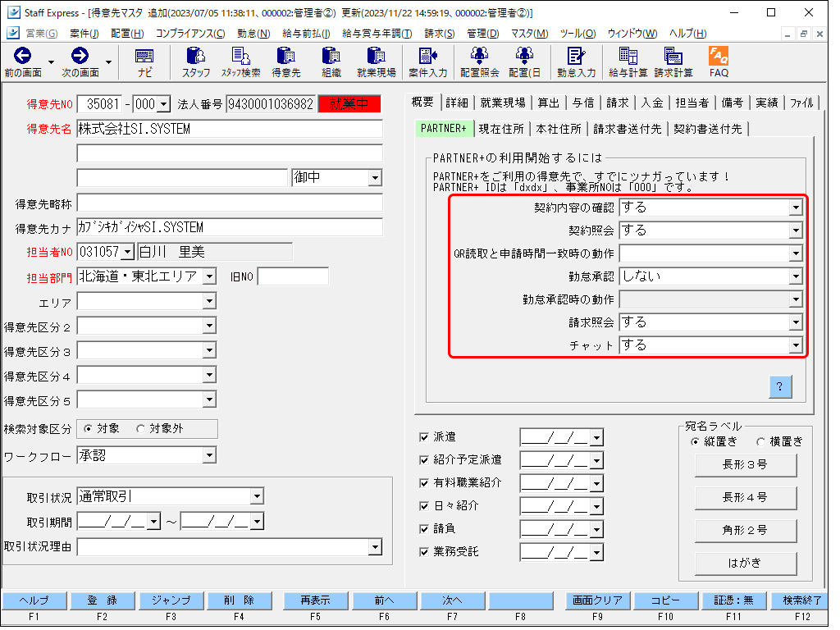Open 勤怠入力 toolbar icon
This screenshot has width=840, height=630.
click(577, 62)
